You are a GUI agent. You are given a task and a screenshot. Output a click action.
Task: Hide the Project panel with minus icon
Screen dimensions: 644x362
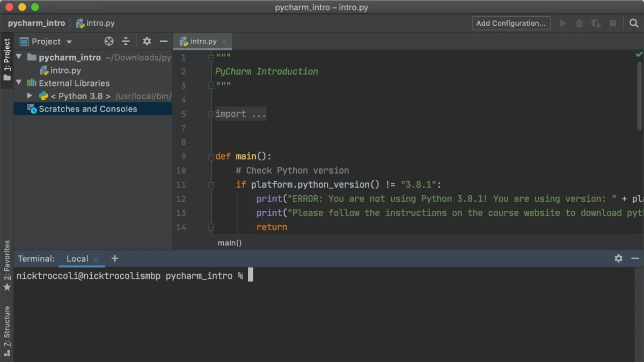pos(164,41)
